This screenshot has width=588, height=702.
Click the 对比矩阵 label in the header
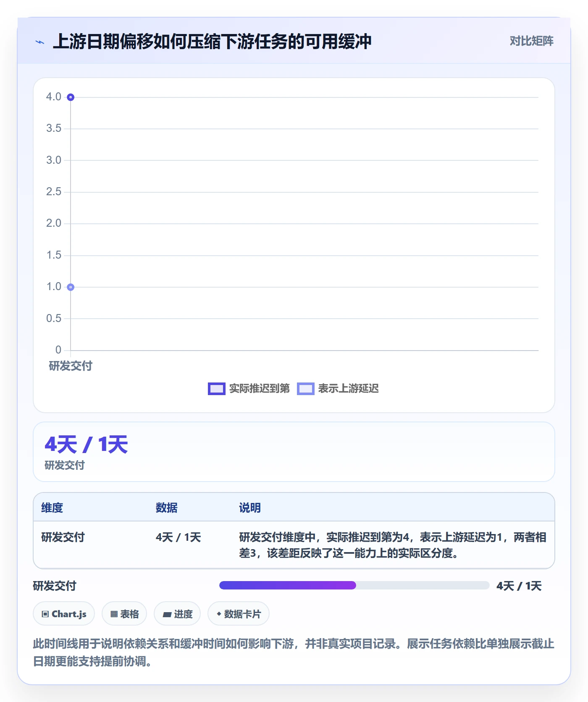click(531, 41)
